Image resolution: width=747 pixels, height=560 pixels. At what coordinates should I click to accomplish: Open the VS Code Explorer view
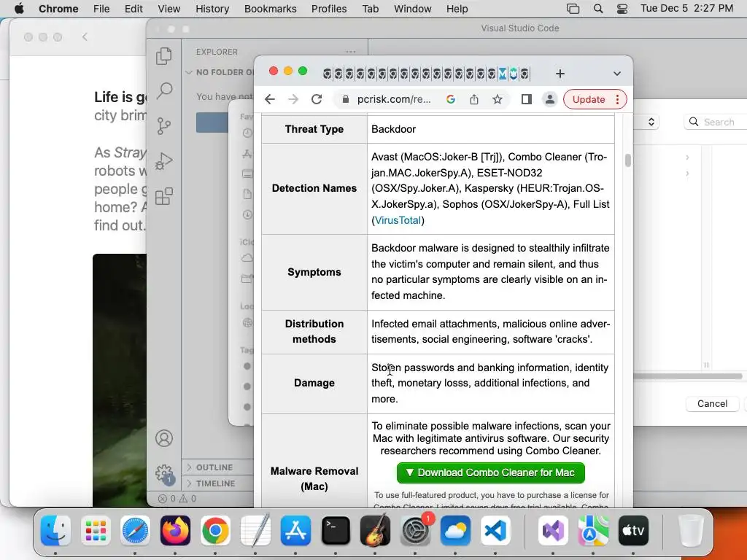(164, 55)
